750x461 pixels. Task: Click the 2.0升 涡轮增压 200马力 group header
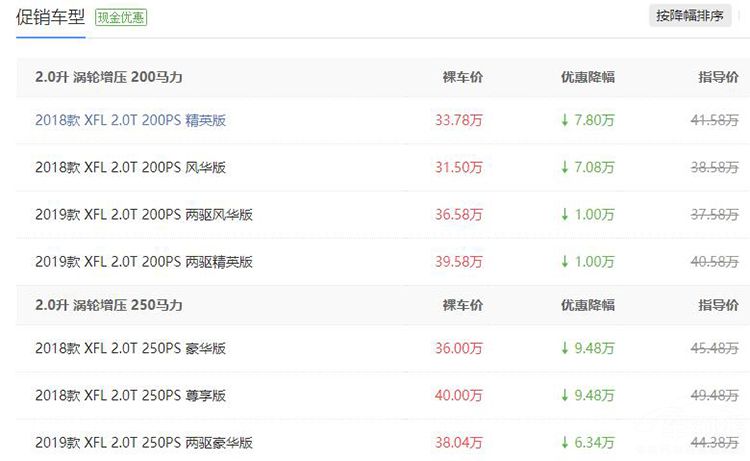tap(109, 77)
